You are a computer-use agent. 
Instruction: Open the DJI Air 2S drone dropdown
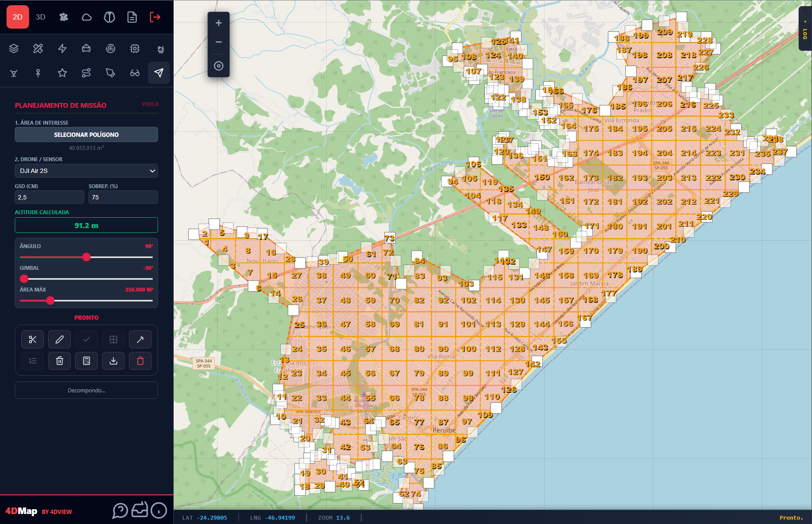coord(86,171)
